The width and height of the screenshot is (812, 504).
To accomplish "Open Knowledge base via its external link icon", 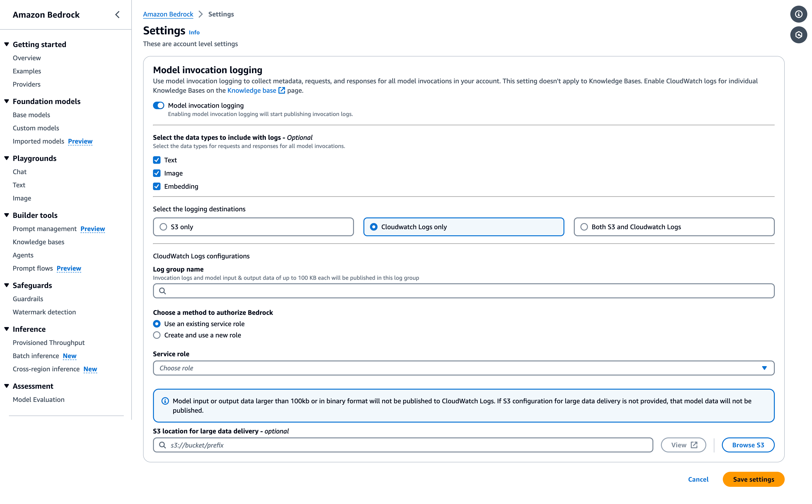I will (282, 90).
